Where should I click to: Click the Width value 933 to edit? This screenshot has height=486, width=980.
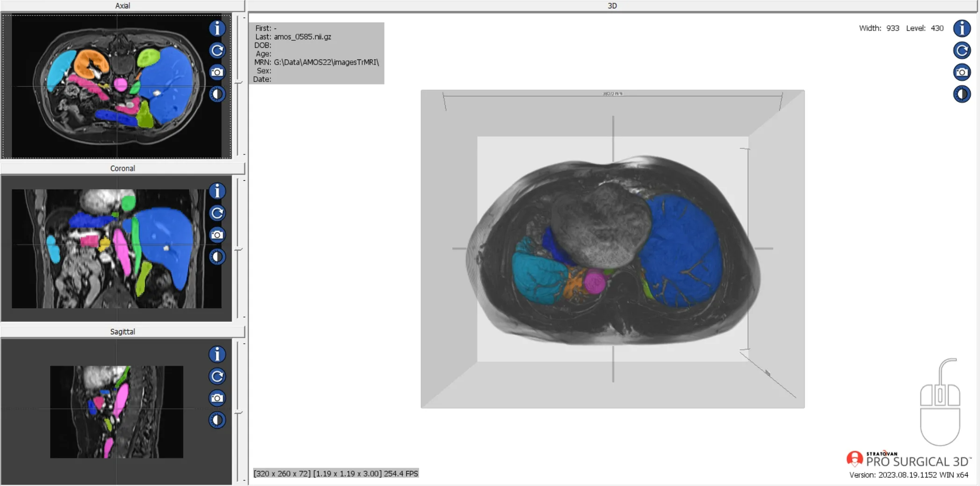[x=892, y=28]
